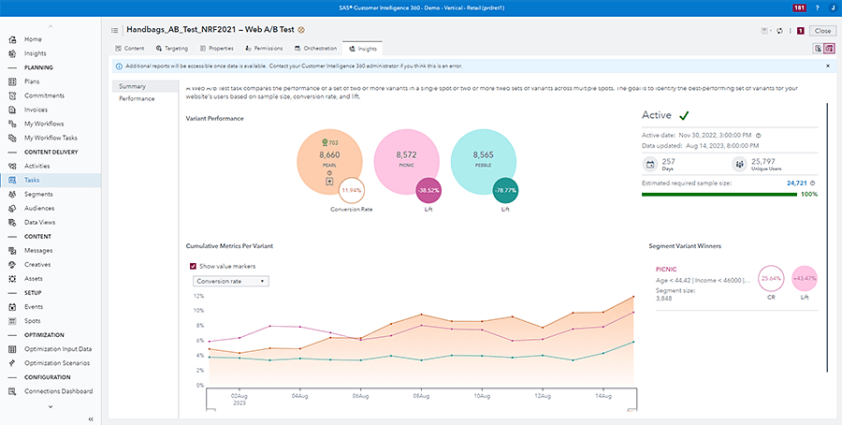Screen dimensions: 842x425
Task: Collapse the sidebar with double chevron
Action: coord(91,419)
